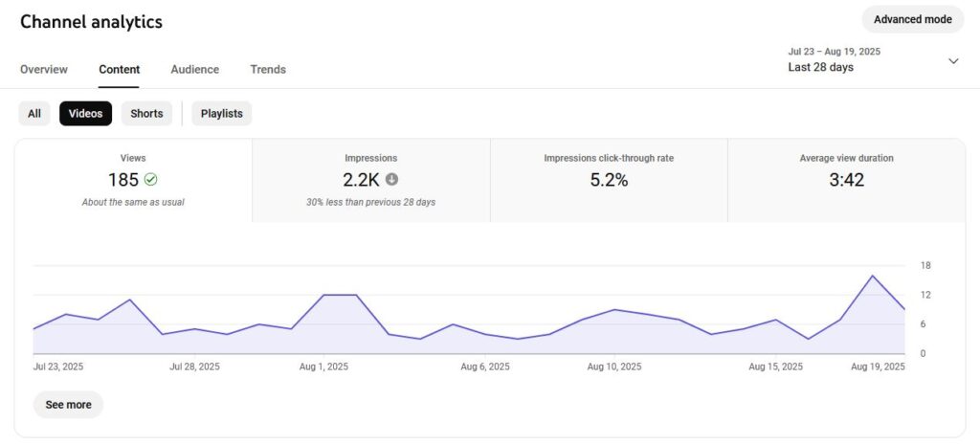Filter content by Playlists
The image size is (980, 444).
pyautogui.click(x=222, y=114)
